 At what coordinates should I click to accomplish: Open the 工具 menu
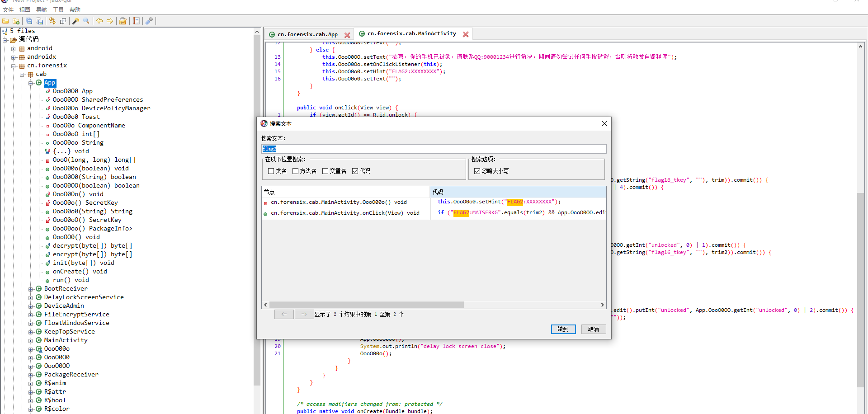[58, 9]
